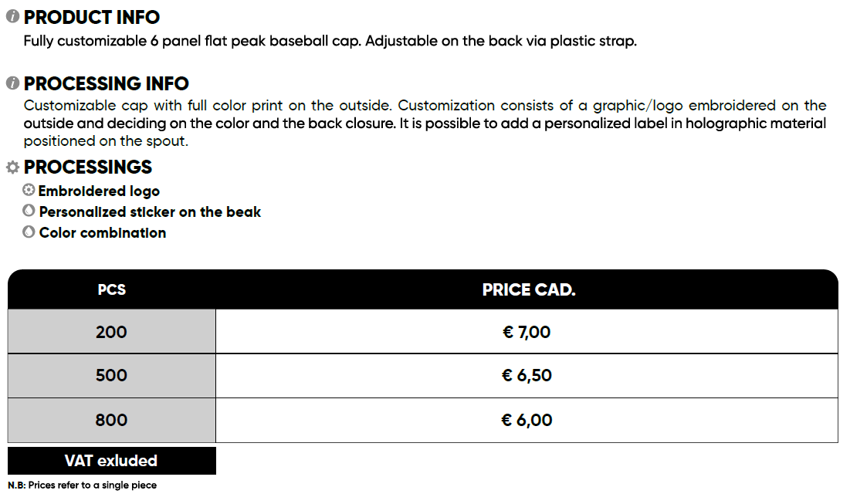This screenshot has width=850, height=504.
Task: Click the € 6,50 price cell
Action: pyautogui.click(x=527, y=376)
